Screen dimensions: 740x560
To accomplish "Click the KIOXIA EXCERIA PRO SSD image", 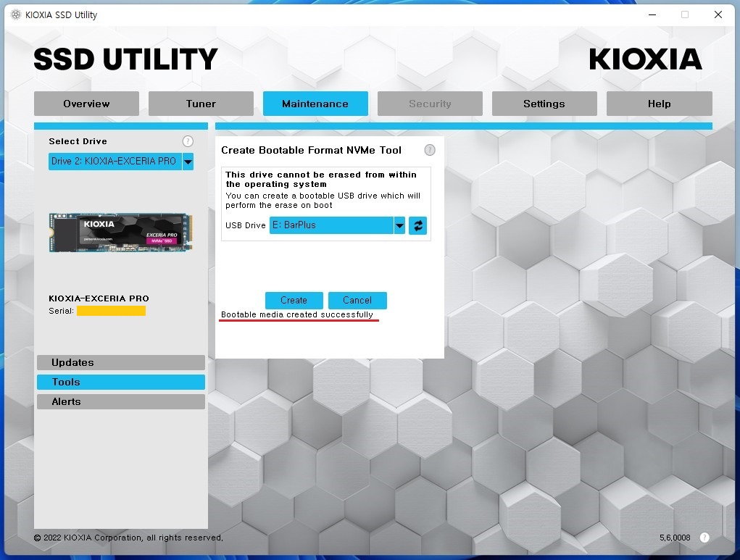I will click(x=120, y=233).
